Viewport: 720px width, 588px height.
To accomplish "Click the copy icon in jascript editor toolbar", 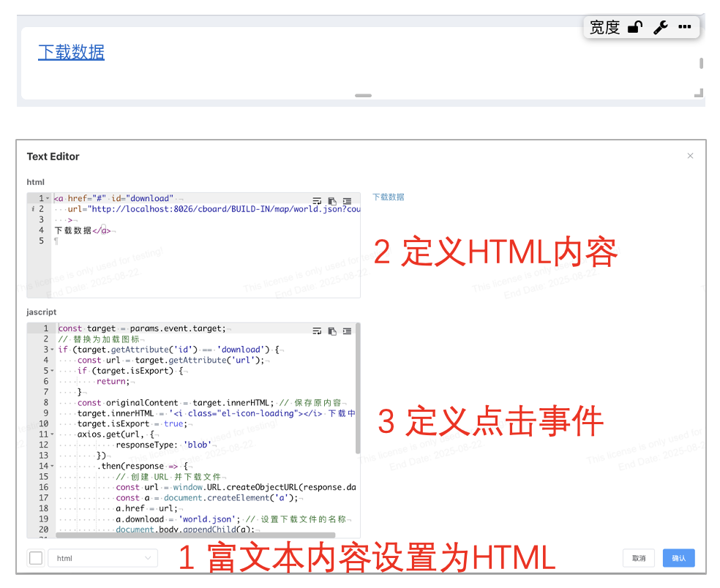I will click(332, 331).
